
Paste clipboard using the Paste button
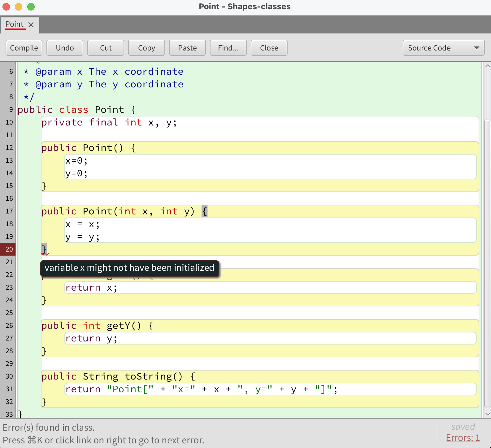click(187, 48)
